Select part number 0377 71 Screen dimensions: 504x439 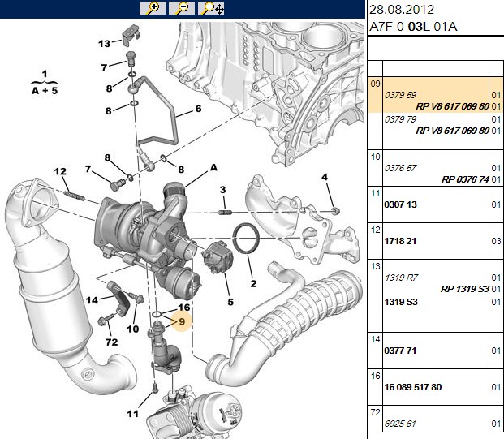(400, 351)
